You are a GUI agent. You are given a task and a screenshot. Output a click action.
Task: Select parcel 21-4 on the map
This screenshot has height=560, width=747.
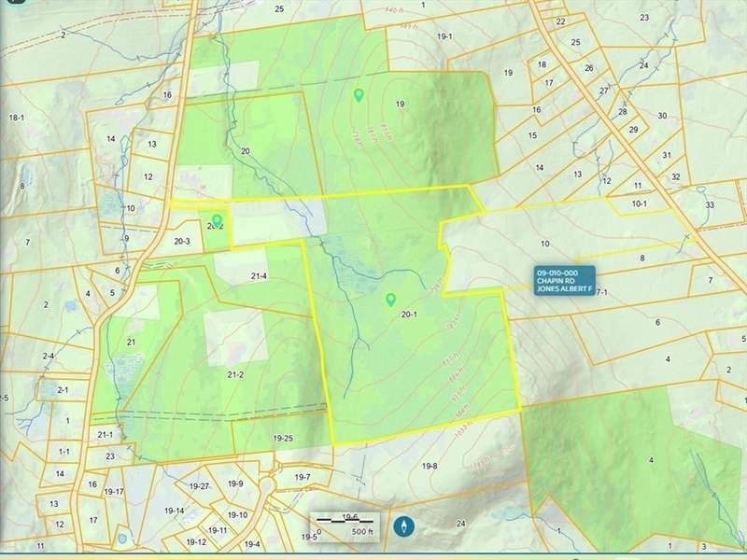pyautogui.click(x=259, y=276)
